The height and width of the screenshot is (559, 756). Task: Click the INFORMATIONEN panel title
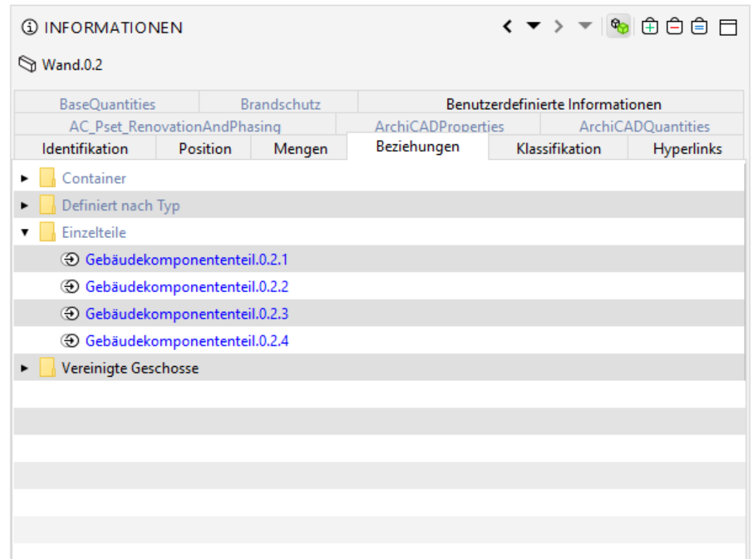(113, 27)
